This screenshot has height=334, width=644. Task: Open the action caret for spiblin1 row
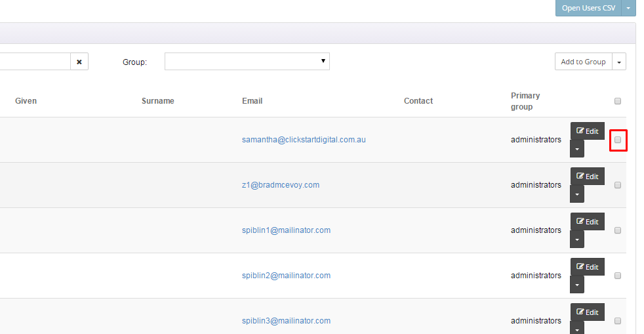(x=577, y=239)
